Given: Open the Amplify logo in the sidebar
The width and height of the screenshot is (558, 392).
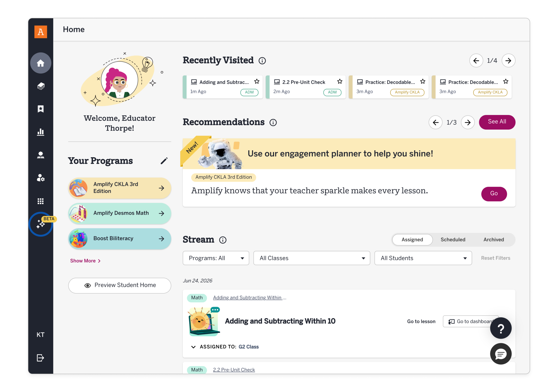Looking at the screenshot, I should click(41, 32).
